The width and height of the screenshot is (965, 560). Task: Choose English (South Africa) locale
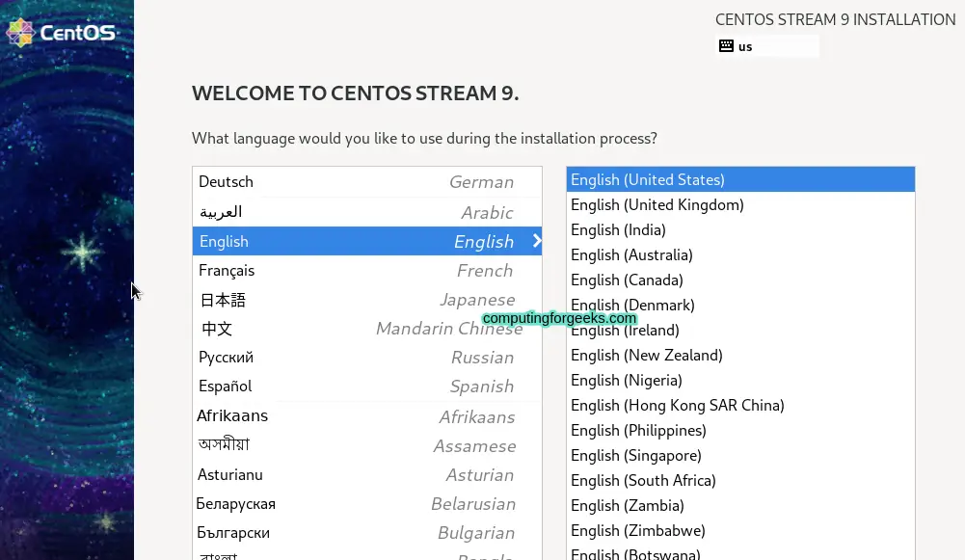coord(740,481)
